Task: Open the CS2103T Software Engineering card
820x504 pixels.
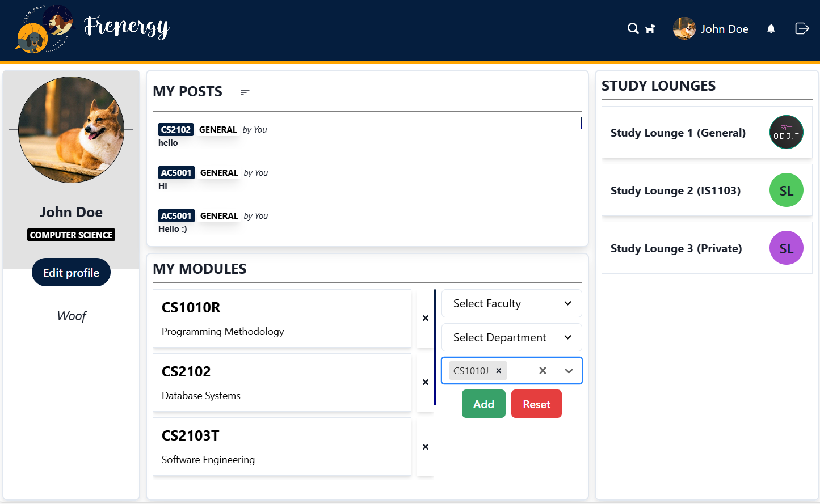Action: coord(282,447)
